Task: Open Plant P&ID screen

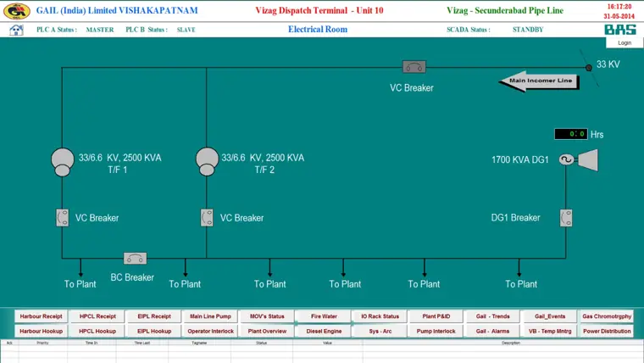Action: coord(436,316)
